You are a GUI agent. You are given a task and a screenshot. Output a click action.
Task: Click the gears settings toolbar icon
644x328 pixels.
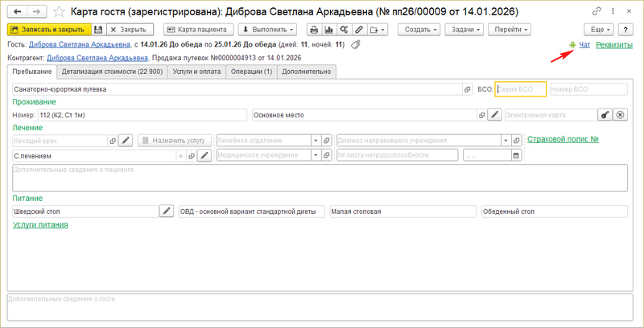coord(344,30)
